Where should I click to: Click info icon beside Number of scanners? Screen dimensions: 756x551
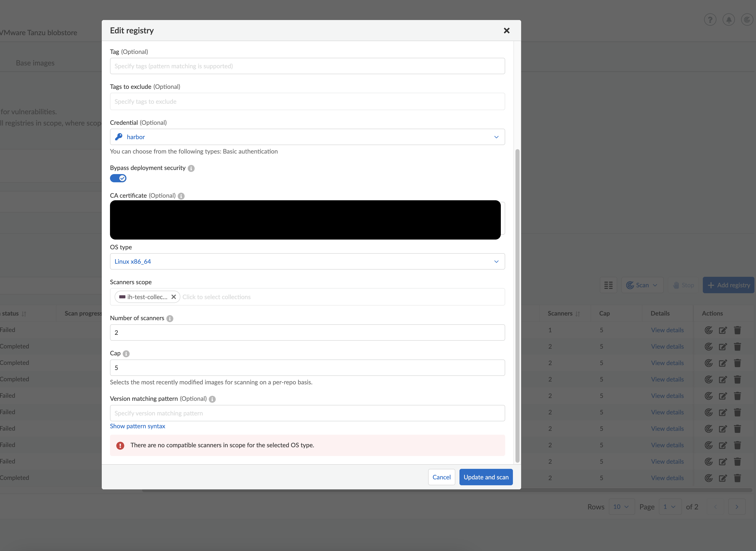pyautogui.click(x=170, y=319)
